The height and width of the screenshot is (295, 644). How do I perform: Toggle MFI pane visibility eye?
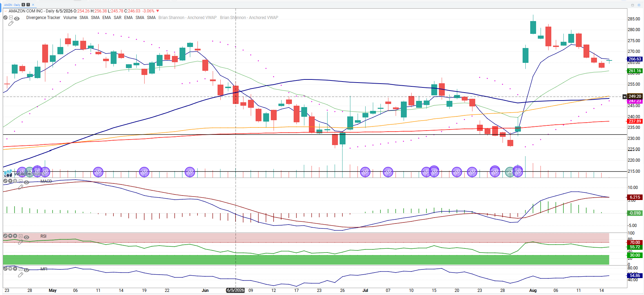click(26, 270)
